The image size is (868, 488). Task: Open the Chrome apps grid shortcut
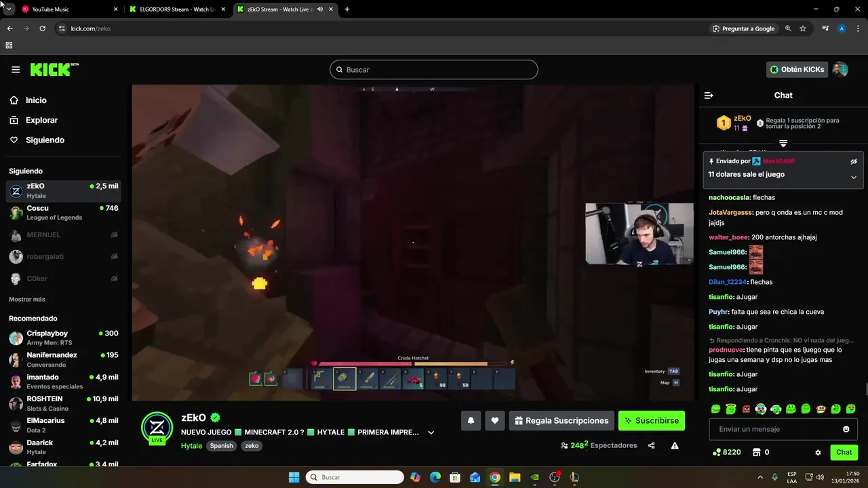(x=9, y=45)
